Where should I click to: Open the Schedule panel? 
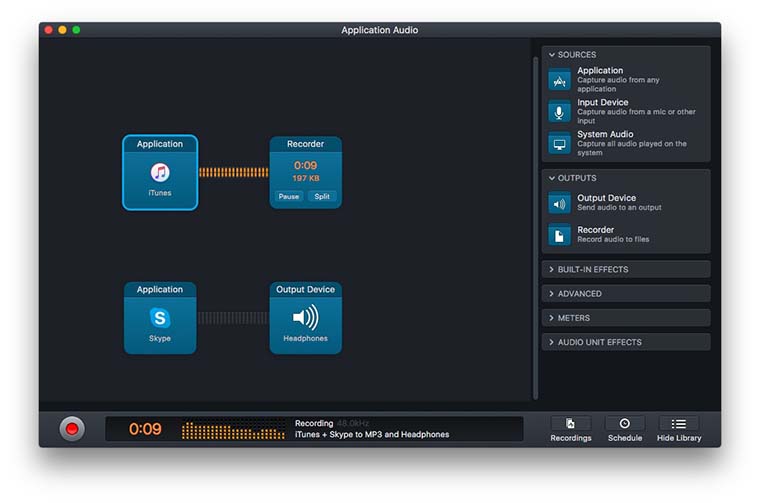pos(625,428)
